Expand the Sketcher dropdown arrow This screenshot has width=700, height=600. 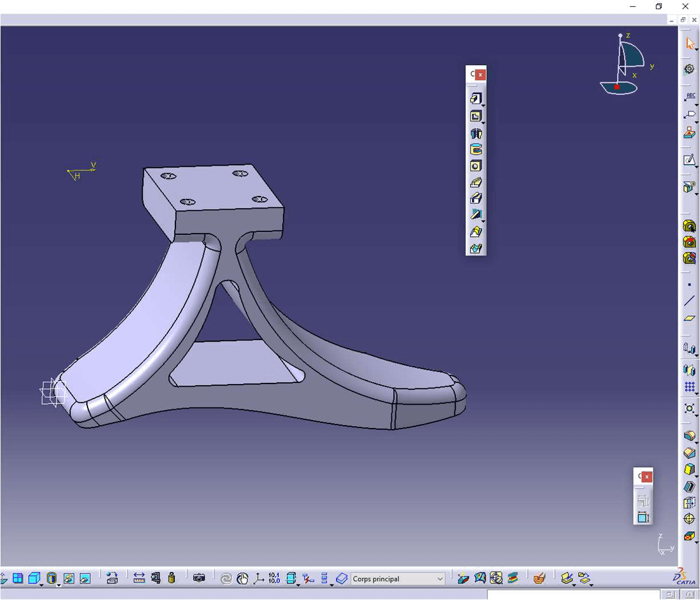697,167
